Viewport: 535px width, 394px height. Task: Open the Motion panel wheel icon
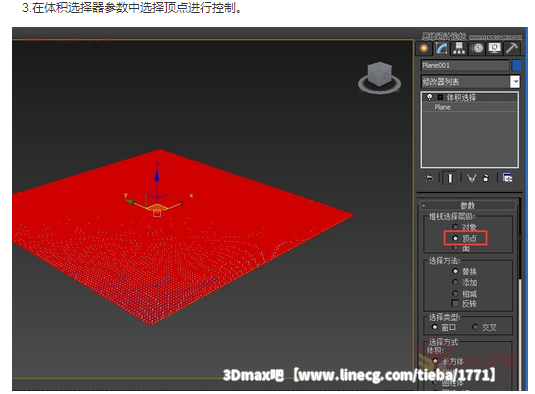477,48
